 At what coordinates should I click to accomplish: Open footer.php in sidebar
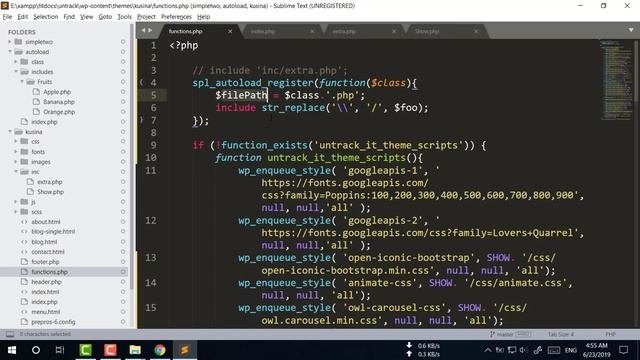click(45, 262)
